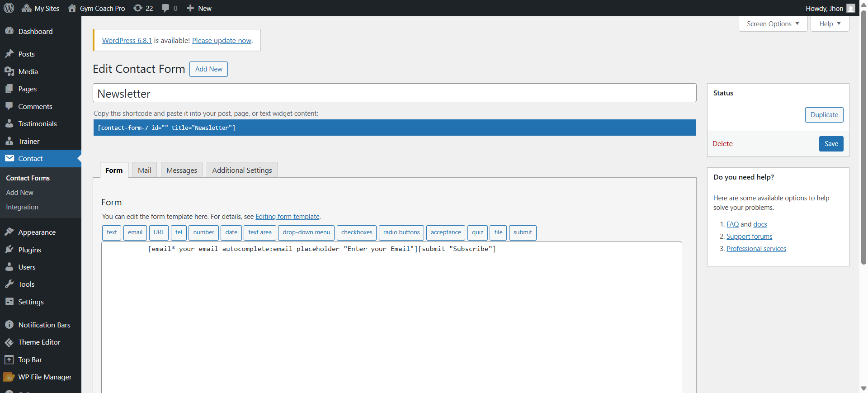This screenshot has width=868, height=393.
Task: Open Support forums link
Action: point(749,237)
